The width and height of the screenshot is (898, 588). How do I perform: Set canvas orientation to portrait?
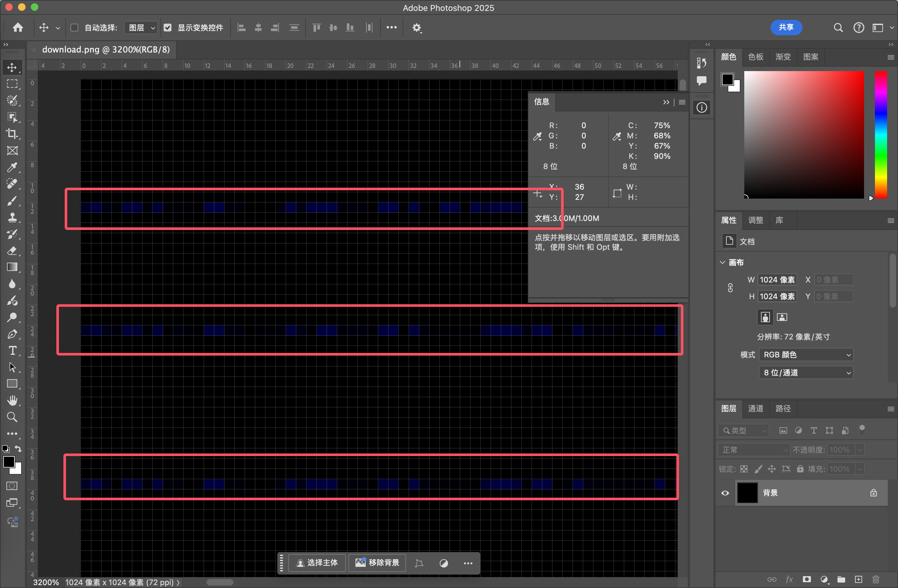click(x=765, y=317)
